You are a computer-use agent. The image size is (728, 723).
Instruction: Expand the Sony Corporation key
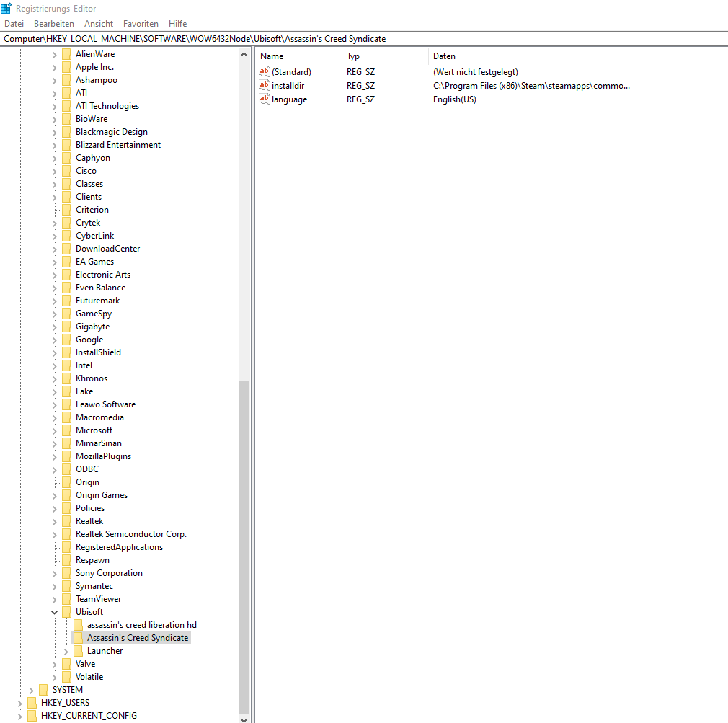point(54,574)
